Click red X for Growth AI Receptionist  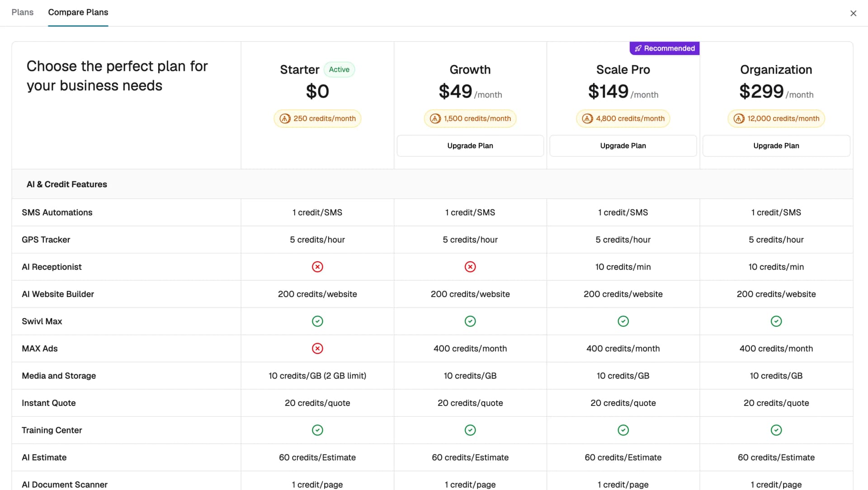coord(470,267)
